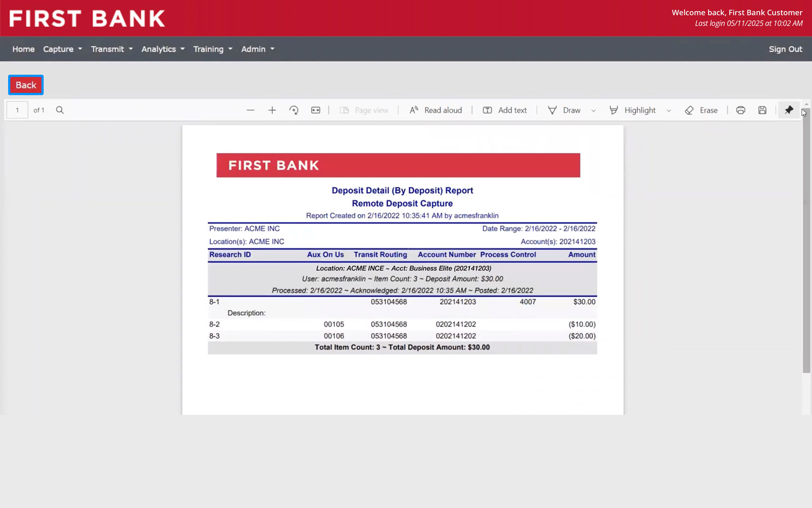
Task: Select the Erase tool
Action: 701,110
